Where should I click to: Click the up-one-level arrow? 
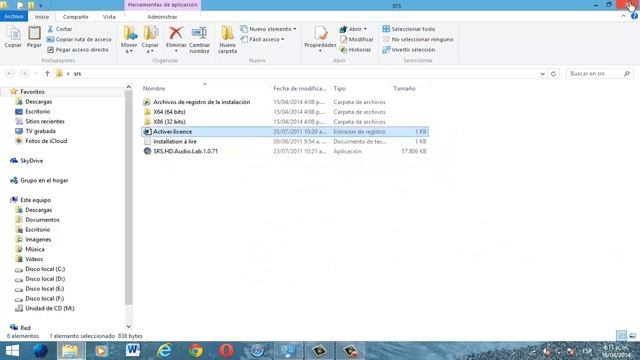pos(47,73)
